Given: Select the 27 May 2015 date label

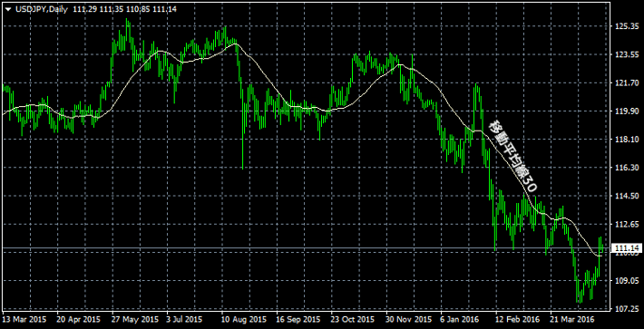Looking at the screenshot, I should 135,319.
